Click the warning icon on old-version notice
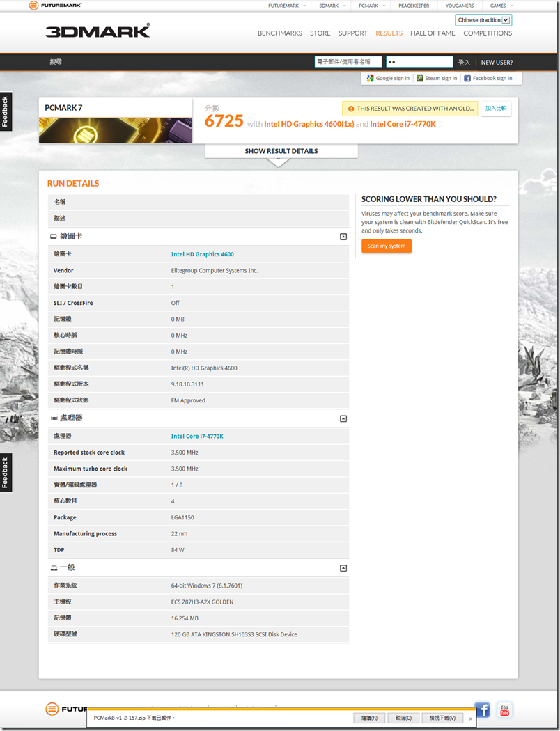Viewport: 560px width, 731px height. [350, 109]
